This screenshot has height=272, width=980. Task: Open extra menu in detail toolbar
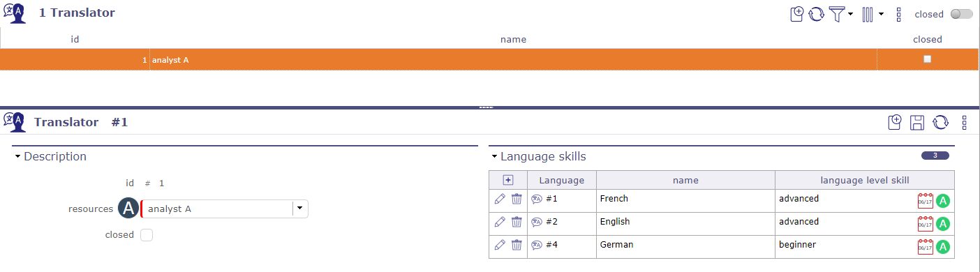964,123
